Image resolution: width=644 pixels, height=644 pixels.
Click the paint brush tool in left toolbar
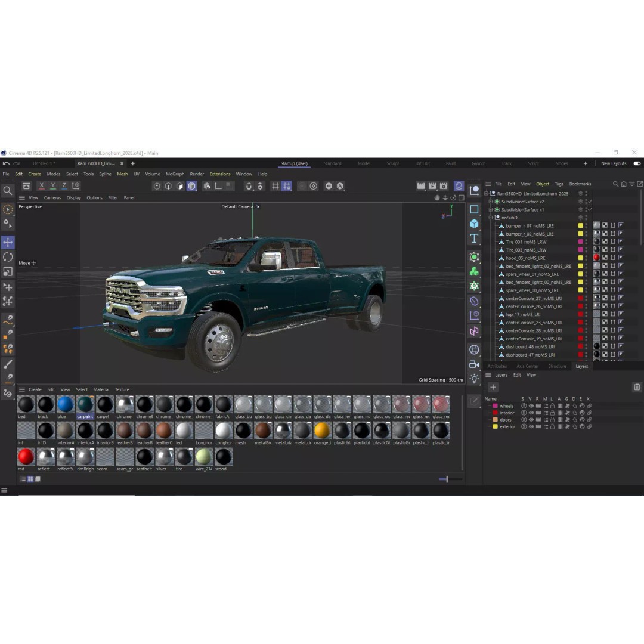[x=8, y=364]
